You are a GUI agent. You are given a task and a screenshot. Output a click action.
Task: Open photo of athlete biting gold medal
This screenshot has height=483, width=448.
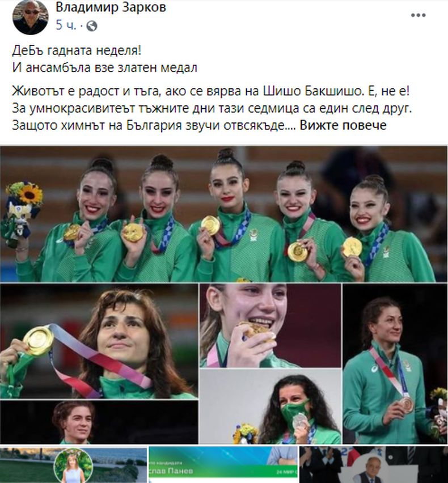(271, 325)
